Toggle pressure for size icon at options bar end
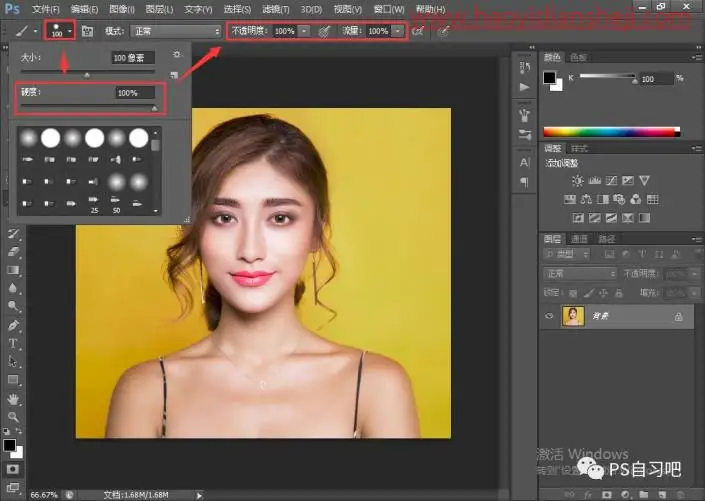The width and height of the screenshot is (705, 501). pyautogui.click(x=443, y=31)
